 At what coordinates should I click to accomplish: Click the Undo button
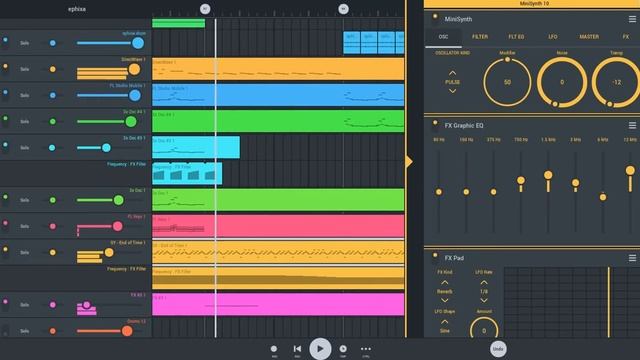pos(498,349)
